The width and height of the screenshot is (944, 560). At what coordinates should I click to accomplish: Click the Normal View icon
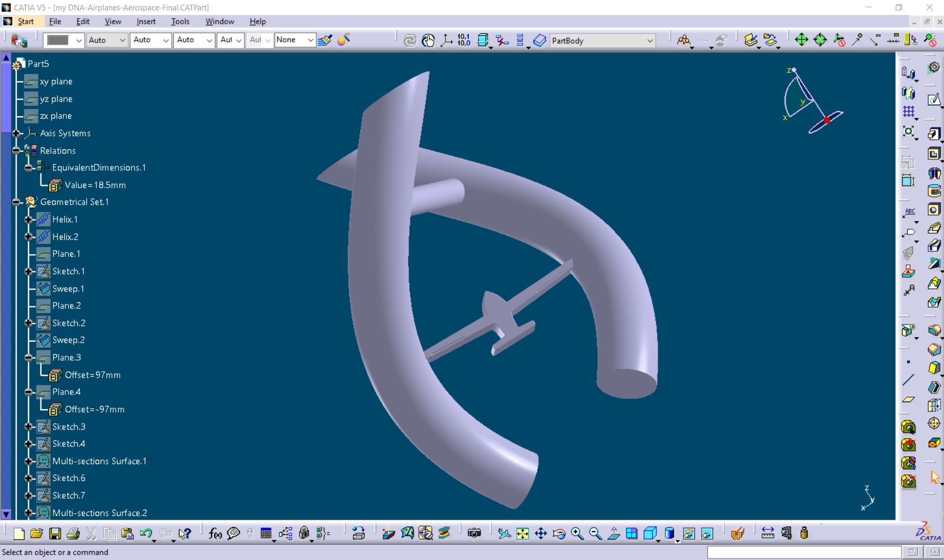click(x=613, y=533)
